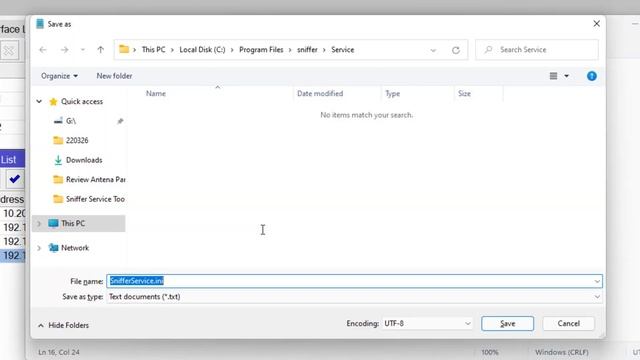640x360 pixels.
Task: Select Program Files breadcrumb
Action: [x=261, y=49]
